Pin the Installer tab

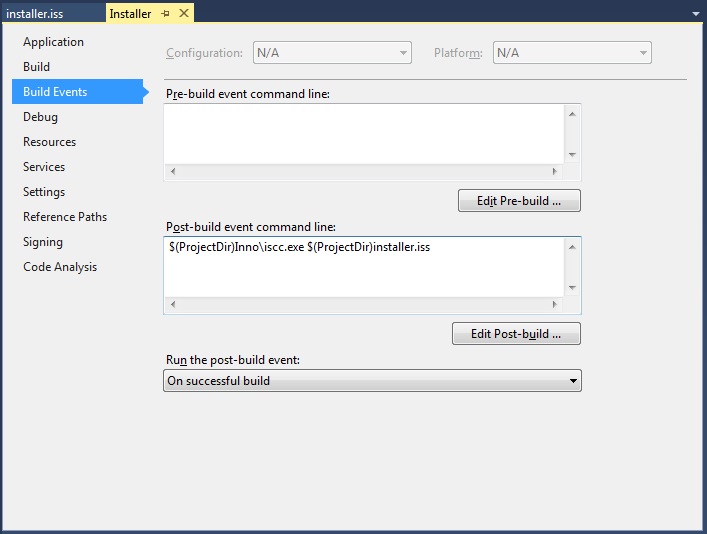[165, 14]
